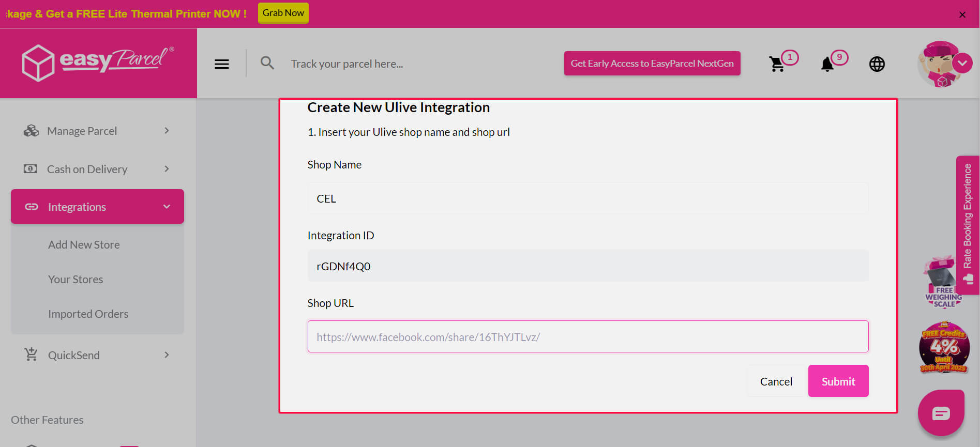Click the Shop Name field
980x447 pixels.
pyautogui.click(x=588, y=198)
